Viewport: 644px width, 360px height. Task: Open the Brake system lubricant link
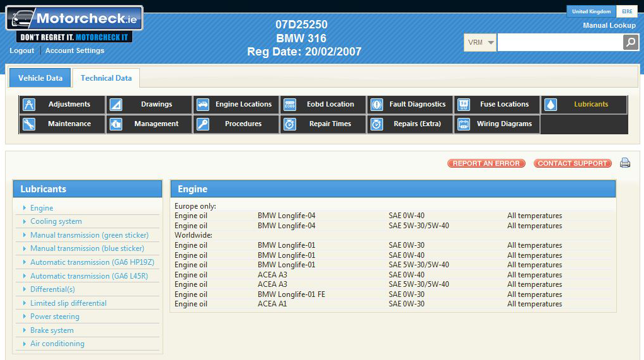pyautogui.click(x=52, y=330)
